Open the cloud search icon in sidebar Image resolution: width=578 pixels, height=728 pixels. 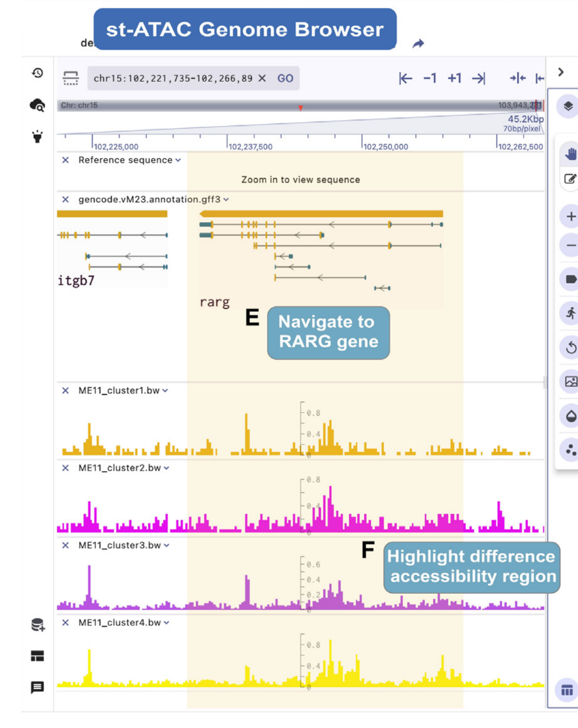pyautogui.click(x=38, y=105)
